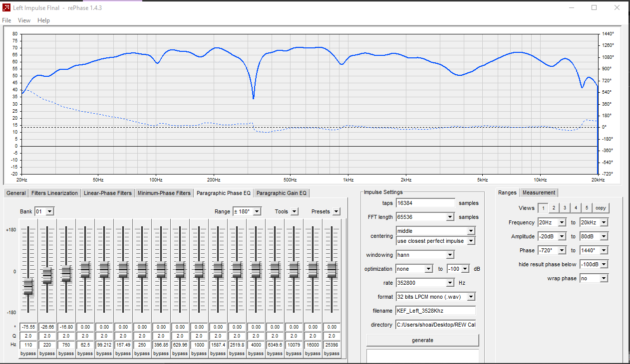Click the copy button next to Views

(x=601, y=208)
